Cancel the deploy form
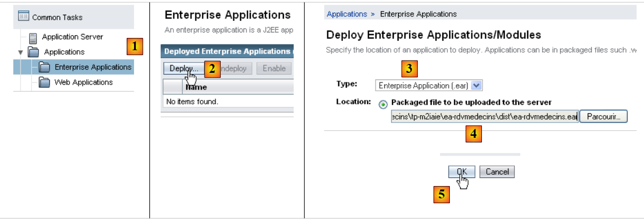This screenshot has height=219, width=644. (x=497, y=172)
